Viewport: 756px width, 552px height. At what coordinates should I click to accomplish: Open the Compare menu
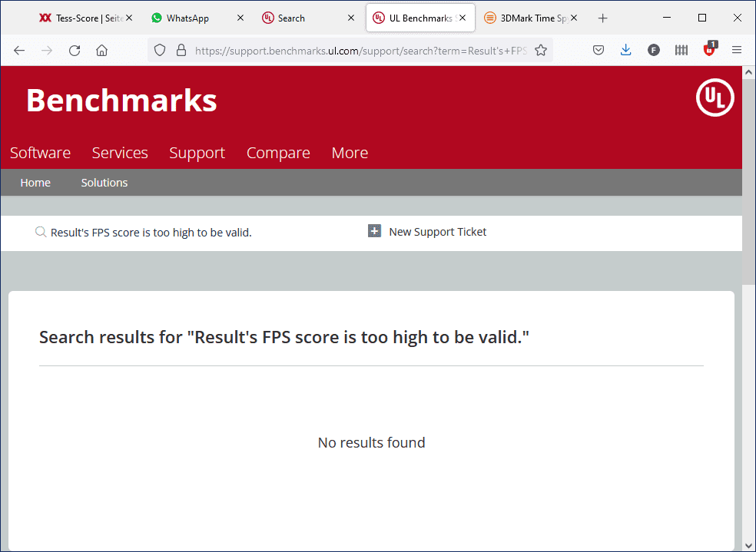pos(278,153)
